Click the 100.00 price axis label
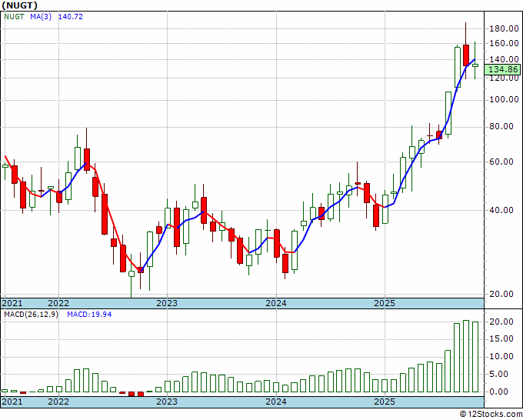This screenshot has width=523, height=420. [504, 99]
